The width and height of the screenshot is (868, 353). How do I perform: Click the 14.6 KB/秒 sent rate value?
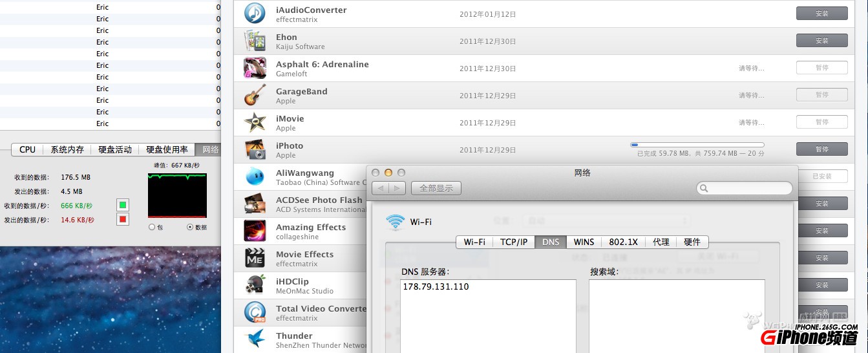(78, 220)
